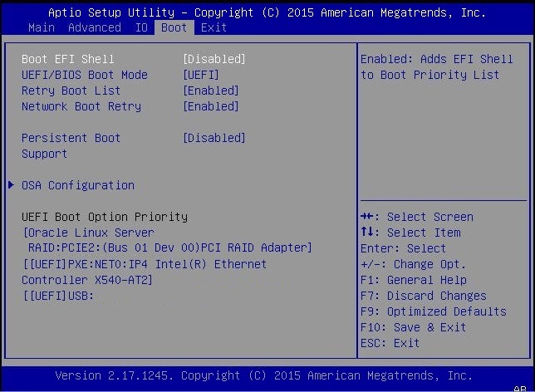This screenshot has width=535, height=392.
Task: Toggle Retry Boot List [Enabled] value
Action: pyautogui.click(x=211, y=91)
